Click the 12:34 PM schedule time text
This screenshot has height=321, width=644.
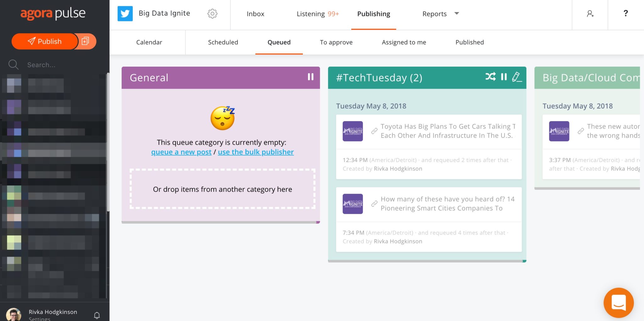point(355,160)
